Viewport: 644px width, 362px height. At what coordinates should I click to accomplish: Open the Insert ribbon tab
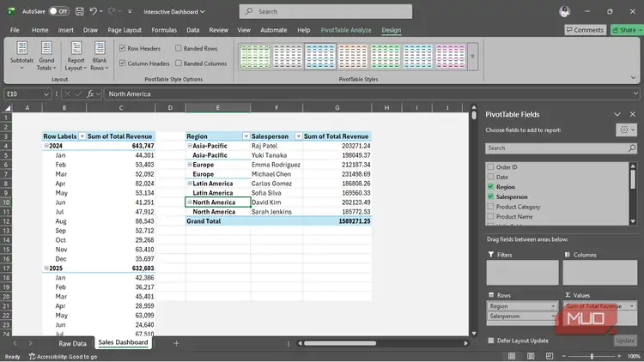click(x=66, y=30)
